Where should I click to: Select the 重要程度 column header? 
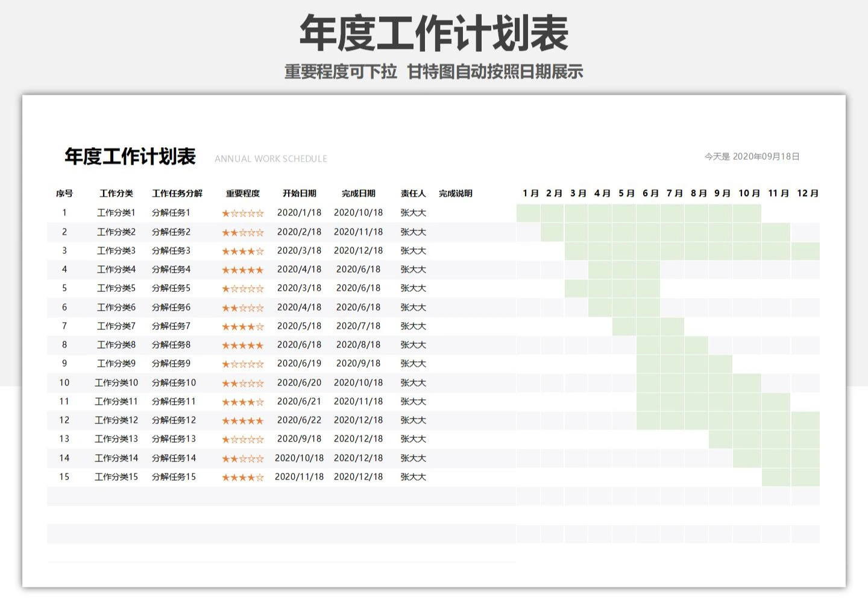click(x=242, y=194)
